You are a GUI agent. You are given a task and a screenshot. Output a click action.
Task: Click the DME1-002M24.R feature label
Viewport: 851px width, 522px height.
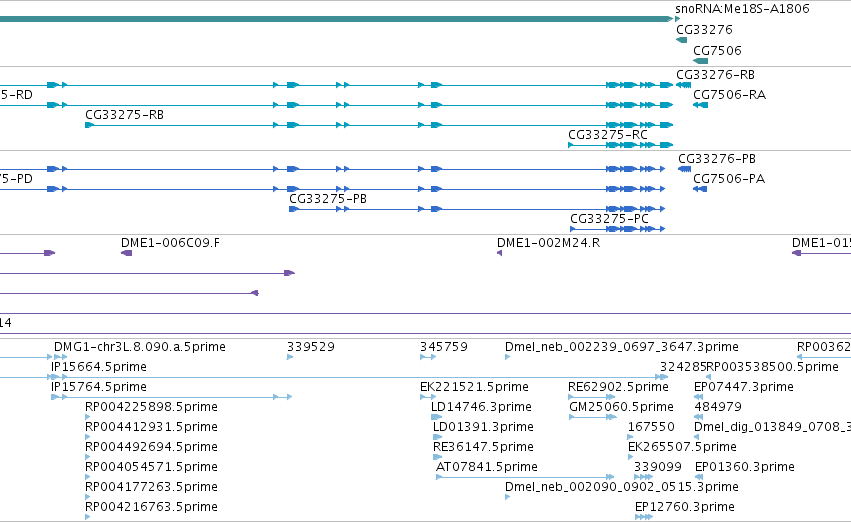(549, 243)
